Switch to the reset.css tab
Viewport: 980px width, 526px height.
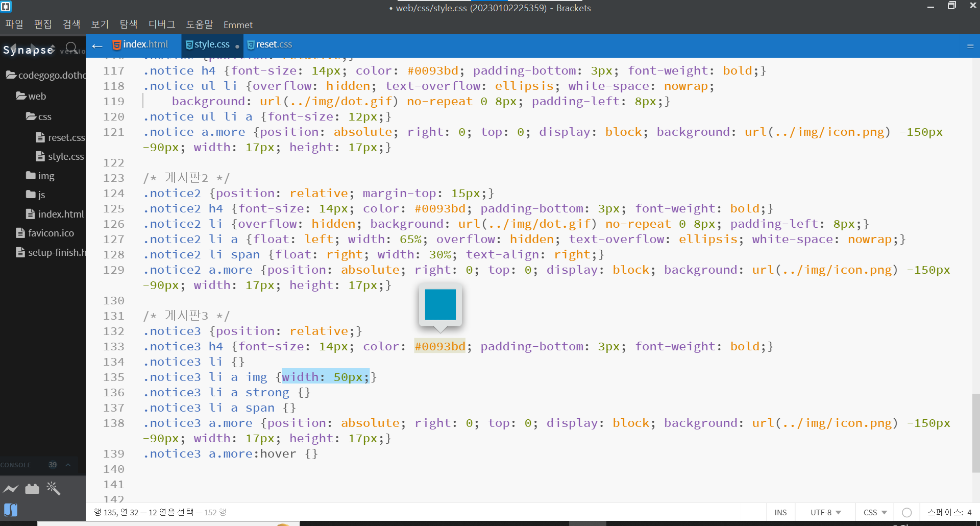[x=269, y=45]
